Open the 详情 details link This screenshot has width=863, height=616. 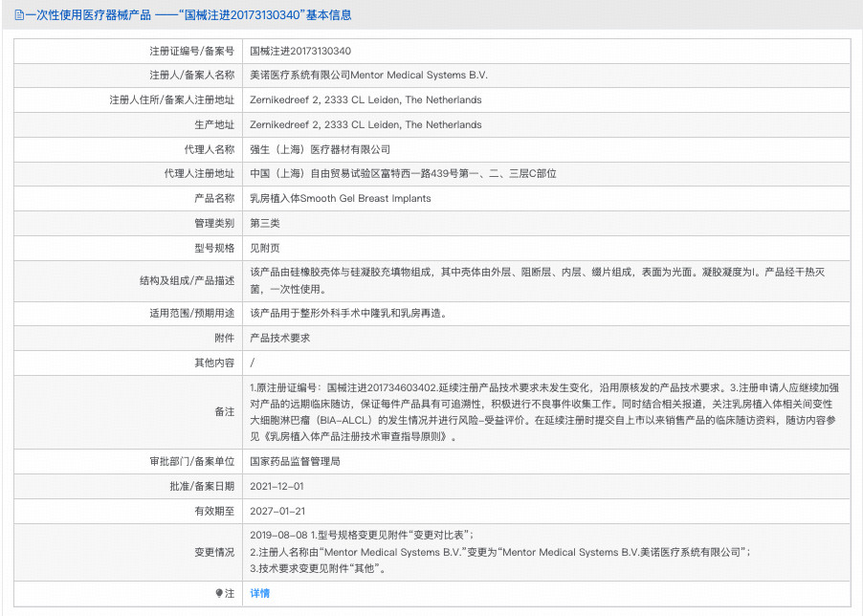(259, 593)
